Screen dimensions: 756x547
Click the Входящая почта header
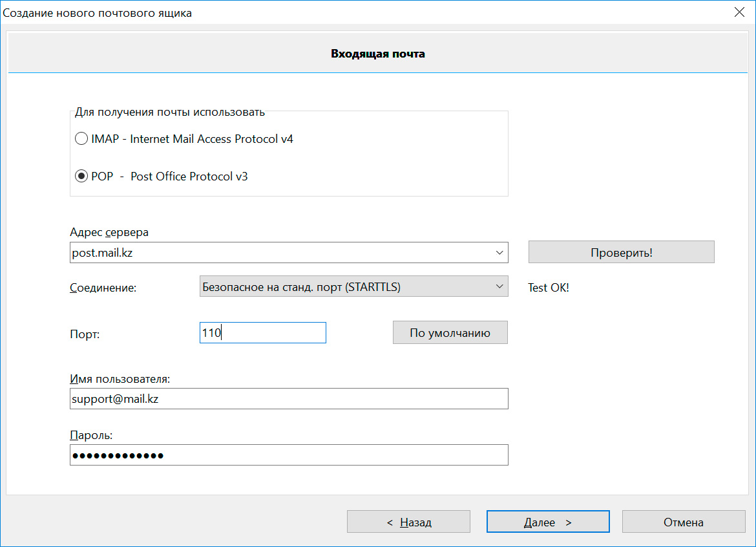pyautogui.click(x=378, y=54)
